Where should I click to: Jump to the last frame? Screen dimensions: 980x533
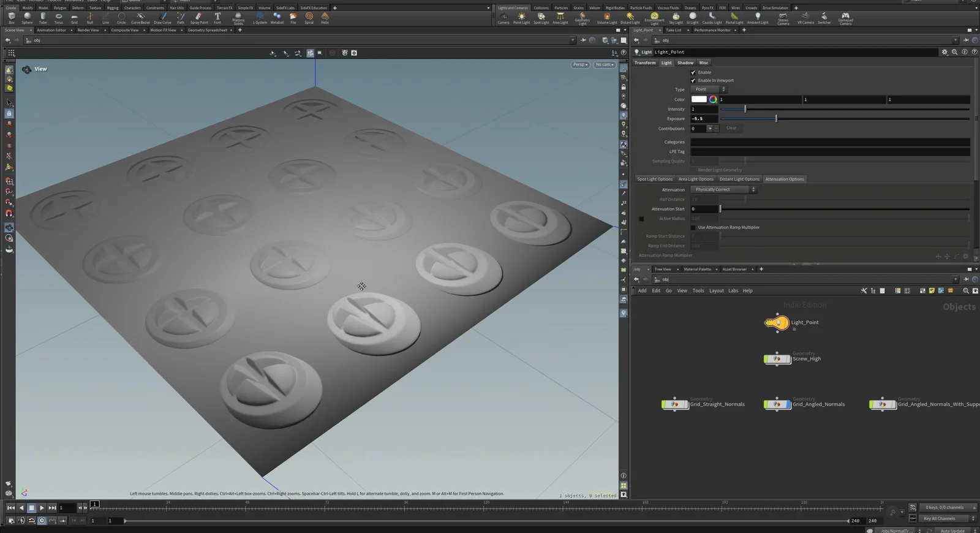coord(52,508)
